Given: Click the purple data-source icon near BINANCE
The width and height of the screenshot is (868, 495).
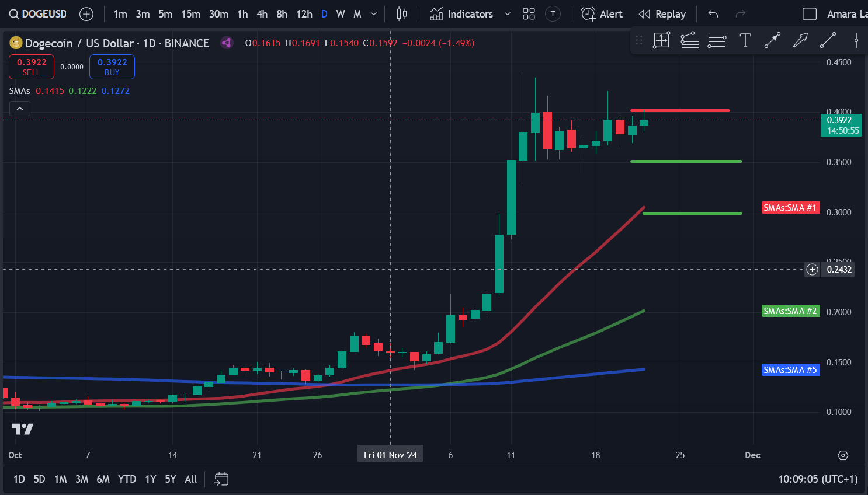Looking at the screenshot, I should point(227,43).
